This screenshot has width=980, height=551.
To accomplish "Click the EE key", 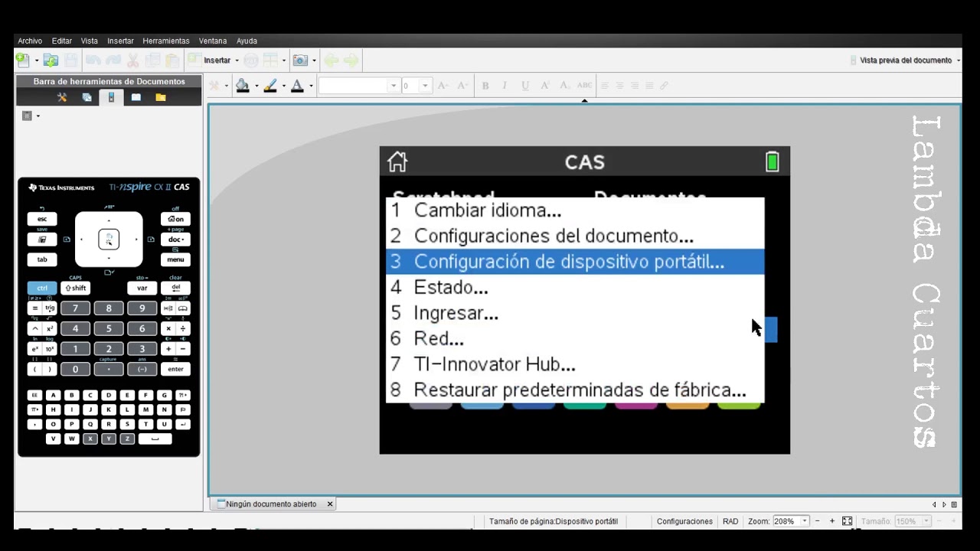I will tap(34, 396).
